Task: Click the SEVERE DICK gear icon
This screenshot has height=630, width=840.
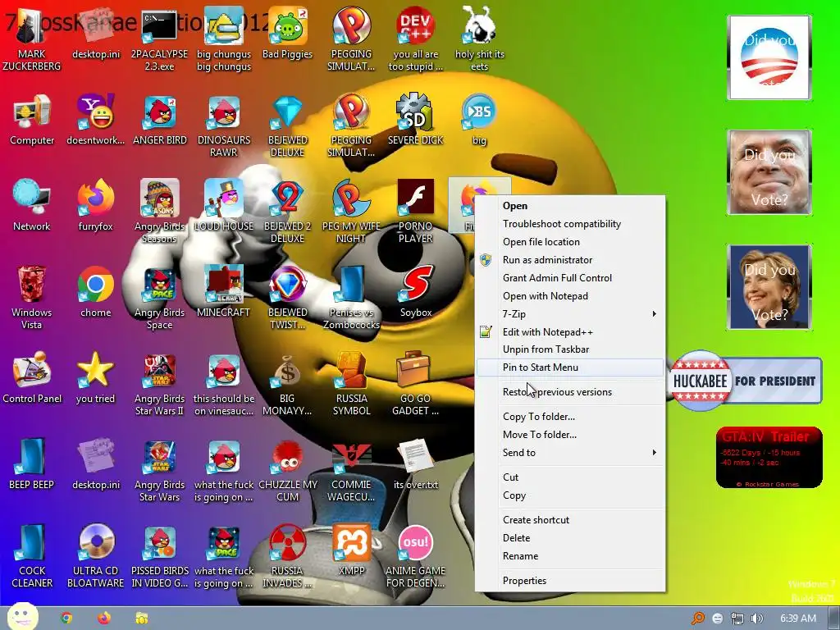Action: point(416,121)
